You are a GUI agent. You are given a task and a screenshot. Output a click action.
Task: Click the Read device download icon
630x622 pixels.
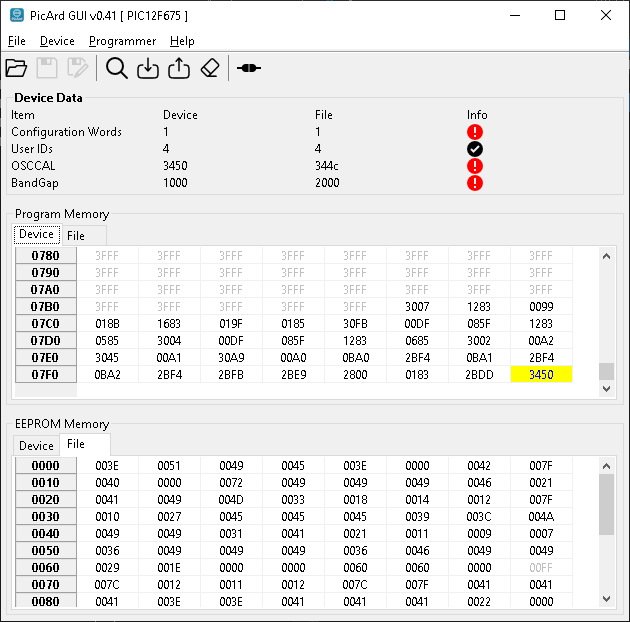(x=148, y=68)
